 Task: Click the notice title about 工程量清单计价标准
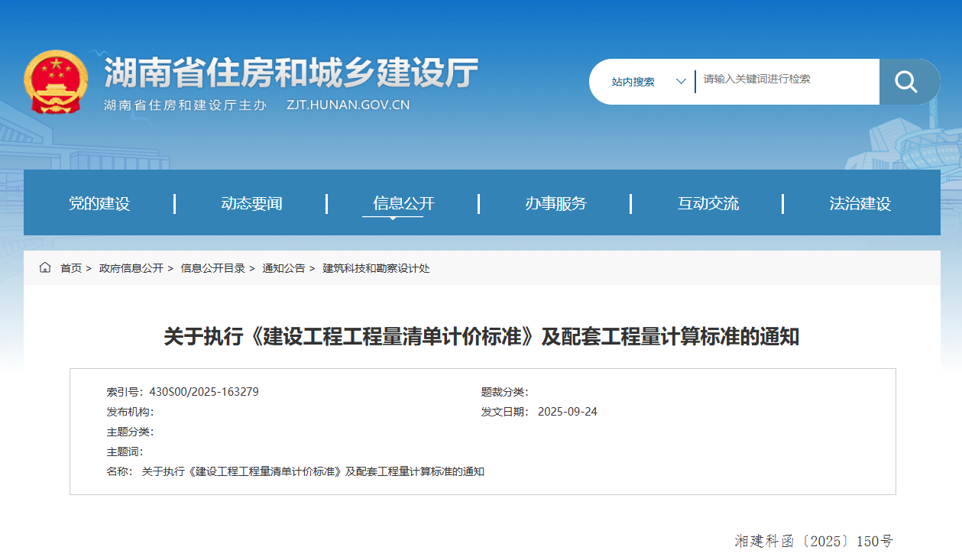click(x=481, y=337)
